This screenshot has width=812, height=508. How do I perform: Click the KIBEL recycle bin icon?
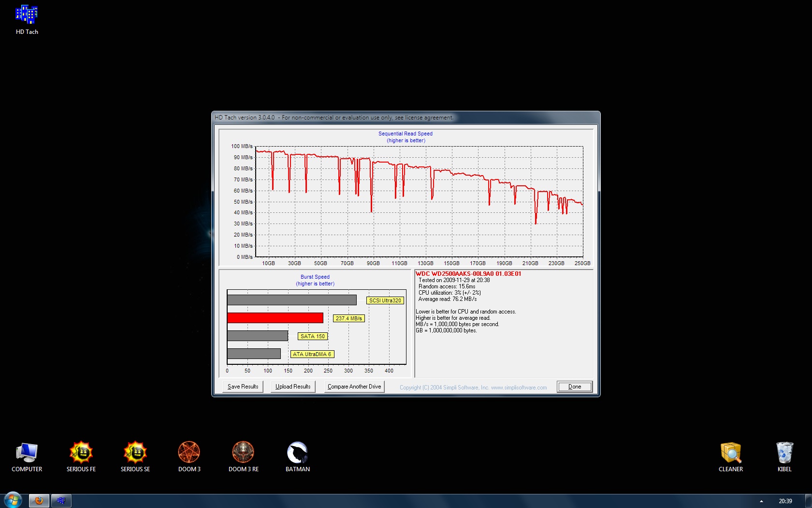tap(785, 457)
